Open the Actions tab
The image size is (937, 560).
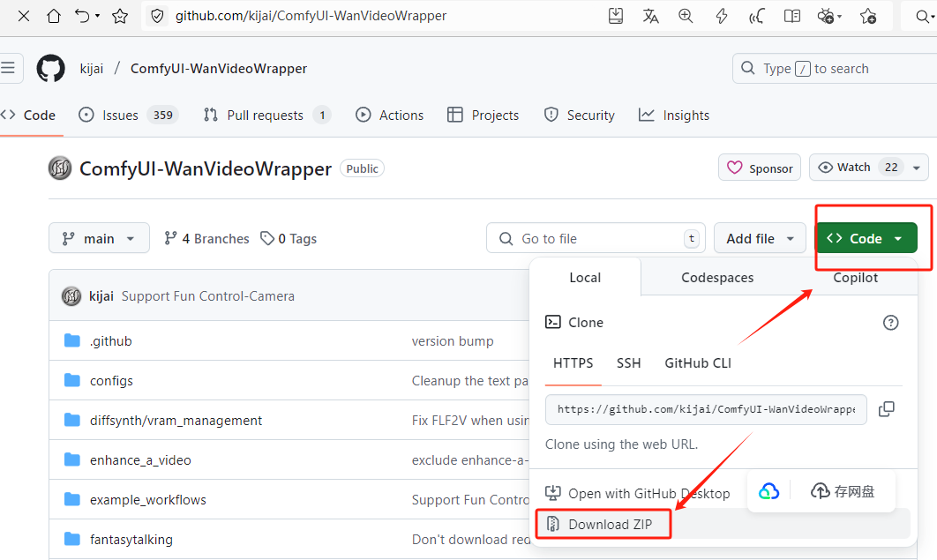click(x=390, y=116)
